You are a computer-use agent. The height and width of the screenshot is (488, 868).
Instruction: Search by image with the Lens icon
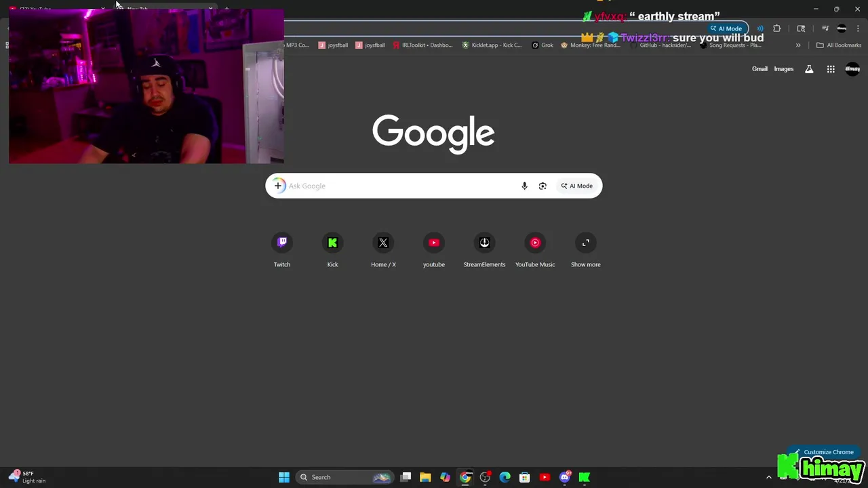tap(542, 186)
